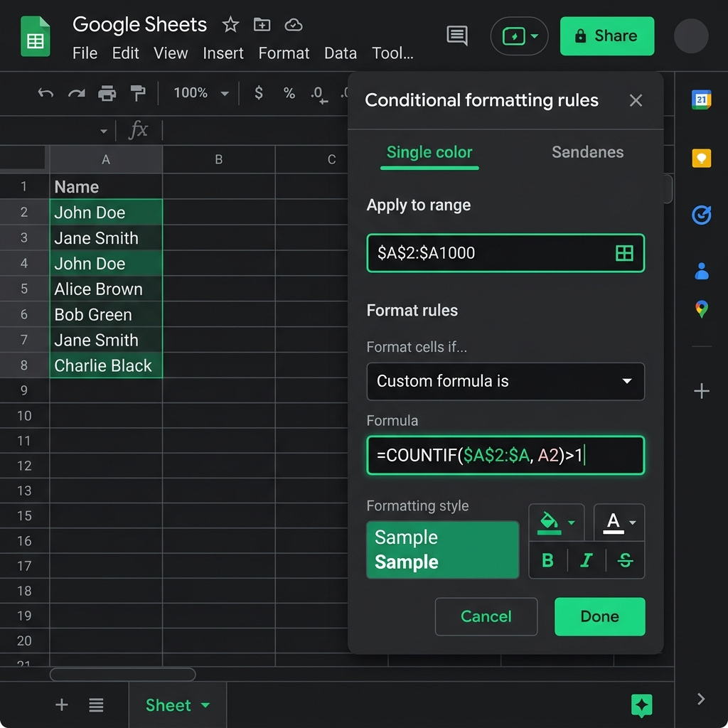Open the all sheets list

click(96, 705)
